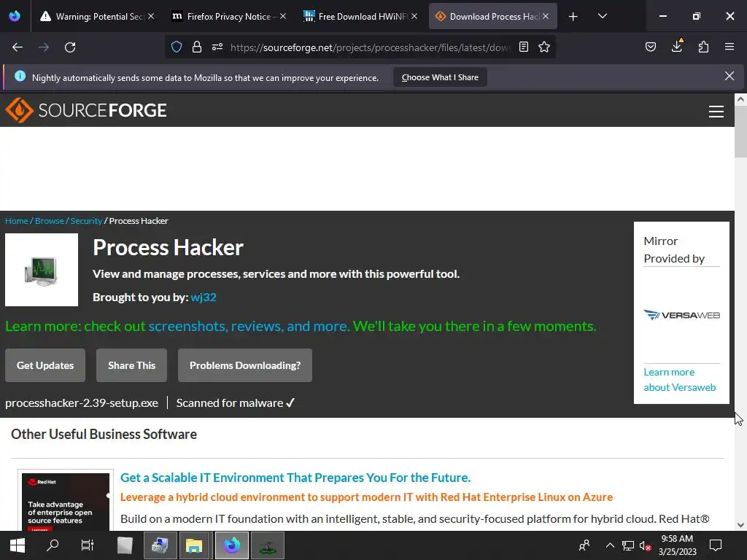Screen dimensions: 747x560
Task: Close the Firefox Privacy Notice tab
Action: click(x=282, y=16)
